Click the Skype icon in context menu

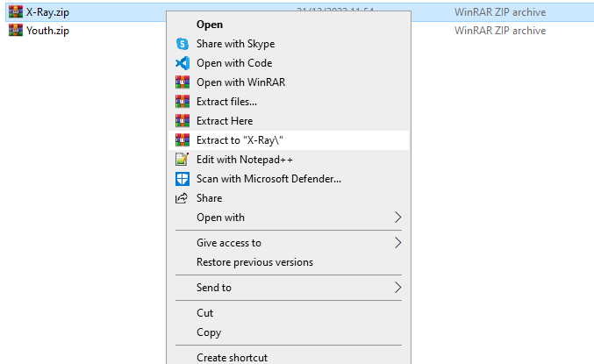pyautogui.click(x=182, y=44)
